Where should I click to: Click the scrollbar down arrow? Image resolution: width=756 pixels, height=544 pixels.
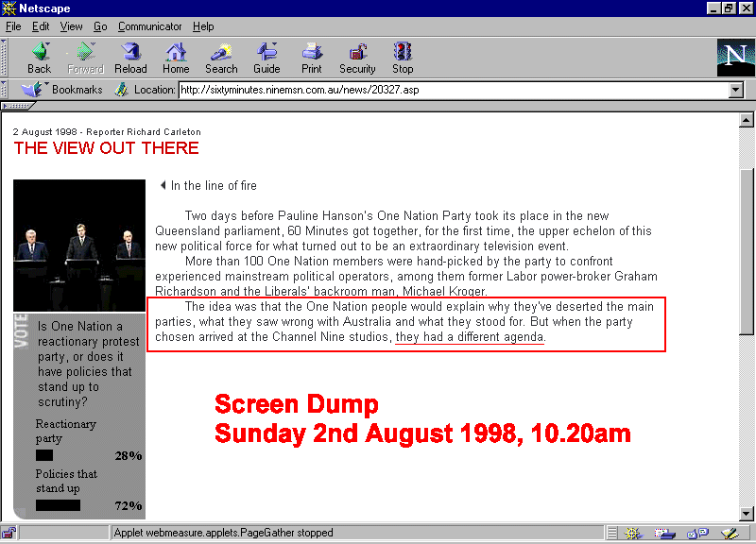[746, 514]
